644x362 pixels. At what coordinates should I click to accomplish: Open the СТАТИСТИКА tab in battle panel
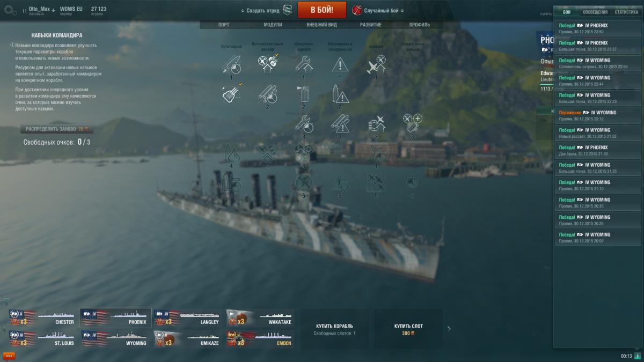[626, 12]
